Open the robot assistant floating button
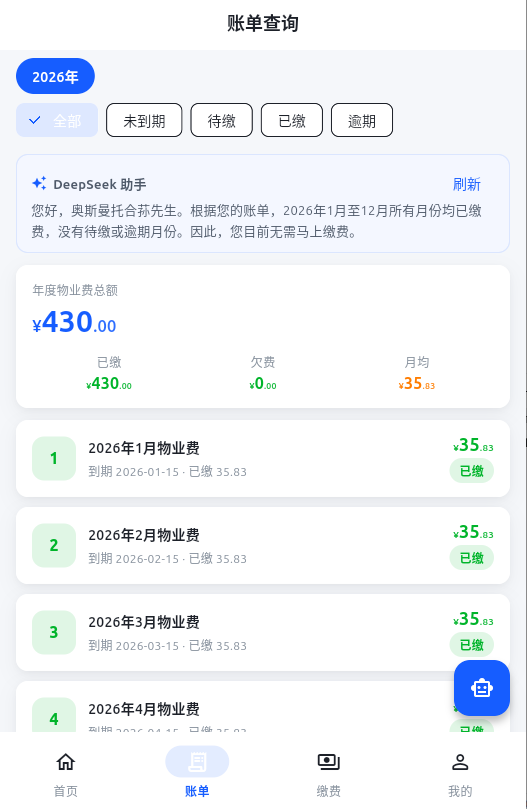Image resolution: width=527 pixels, height=809 pixels. (482, 688)
